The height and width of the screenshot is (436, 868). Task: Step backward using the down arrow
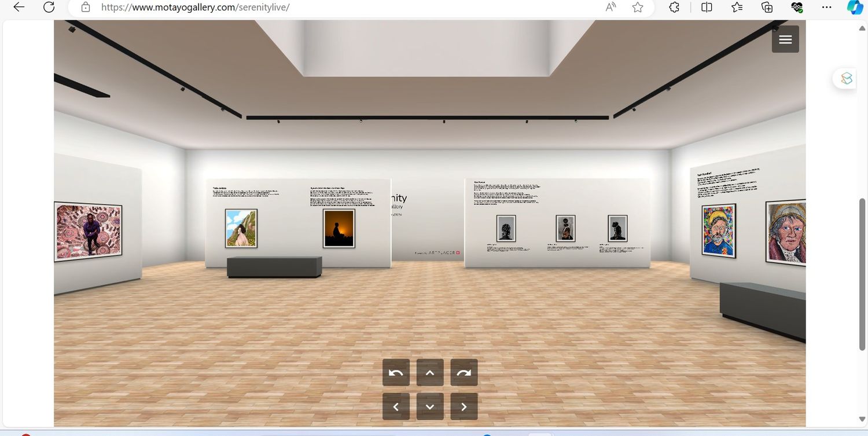pyautogui.click(x=430, y=406)
